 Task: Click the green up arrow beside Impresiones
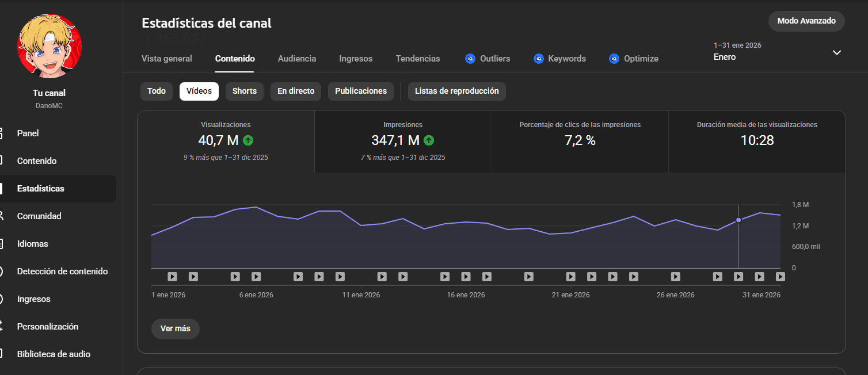tap(429, 140)
